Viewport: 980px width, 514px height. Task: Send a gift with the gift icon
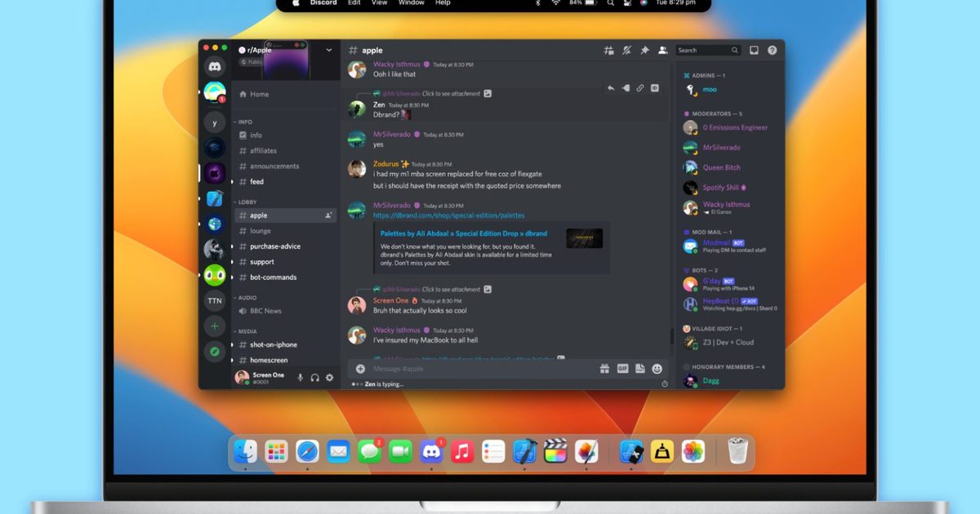coord(605,369)
